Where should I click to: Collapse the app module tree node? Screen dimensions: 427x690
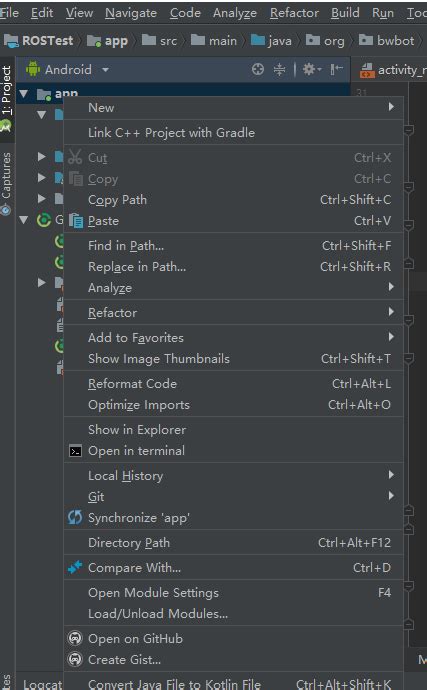tap(24, 94)
